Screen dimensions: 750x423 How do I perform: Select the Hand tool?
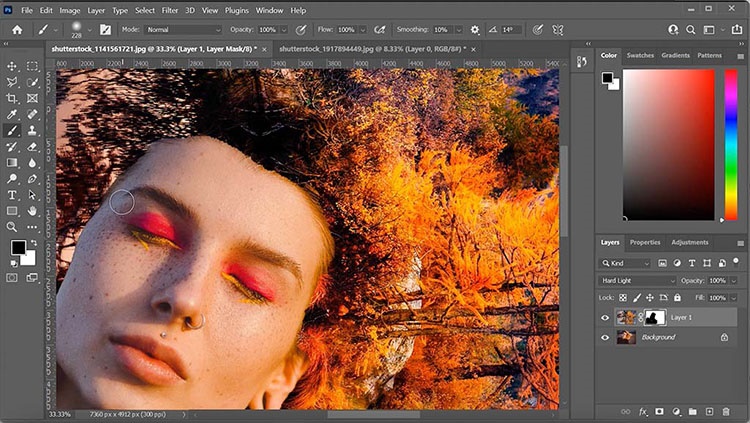click(x=32, y=211)
